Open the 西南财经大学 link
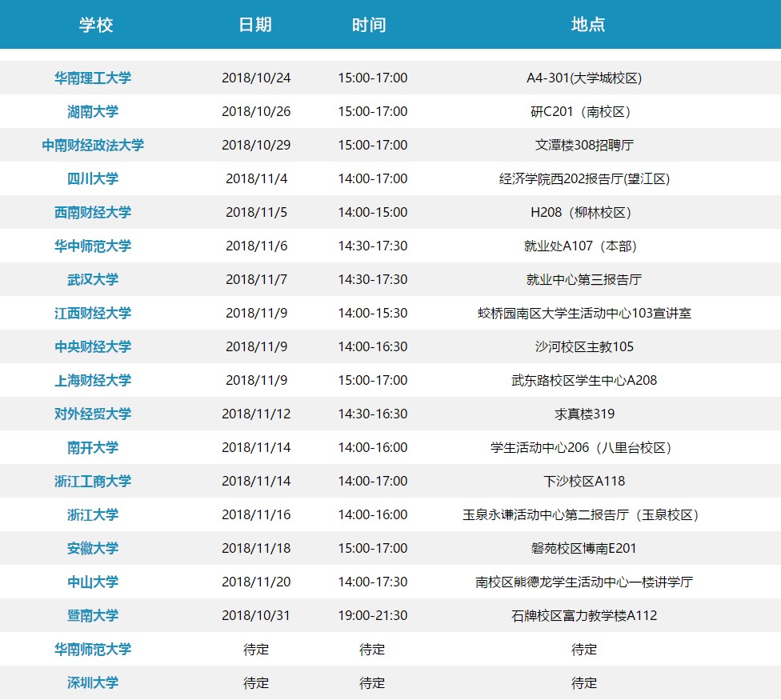This screenshot has height=700, width=781. click(93, 212)
